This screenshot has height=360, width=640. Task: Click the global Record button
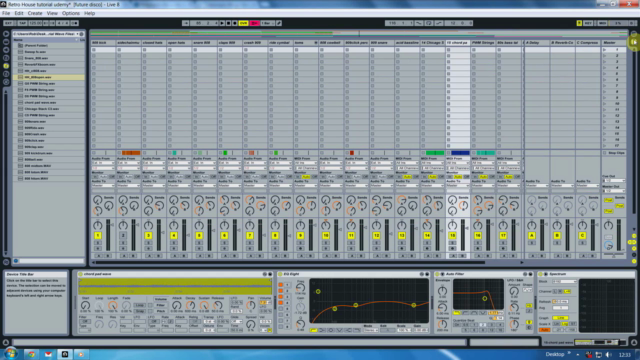tap(234, 23)
